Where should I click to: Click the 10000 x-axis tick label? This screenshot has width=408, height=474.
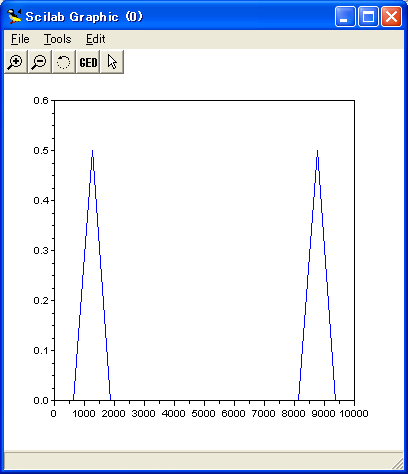(x=354, y=414)
